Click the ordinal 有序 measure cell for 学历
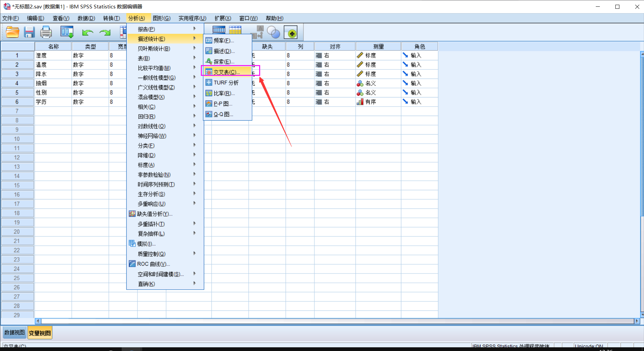This screenshot has width=644, height=351. (378, 102)
